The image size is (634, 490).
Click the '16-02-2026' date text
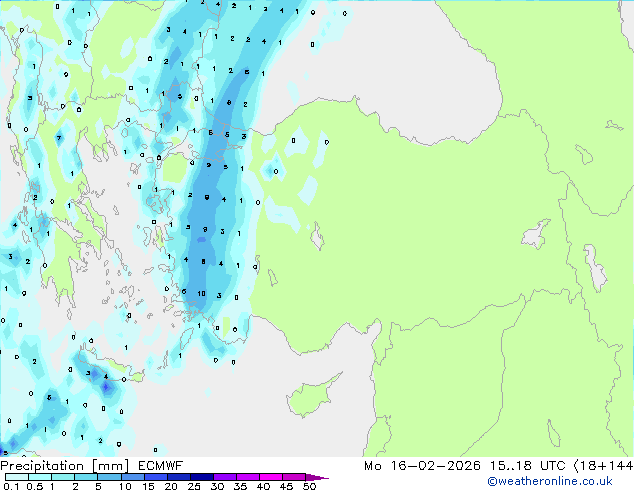(x=436, y=466)
